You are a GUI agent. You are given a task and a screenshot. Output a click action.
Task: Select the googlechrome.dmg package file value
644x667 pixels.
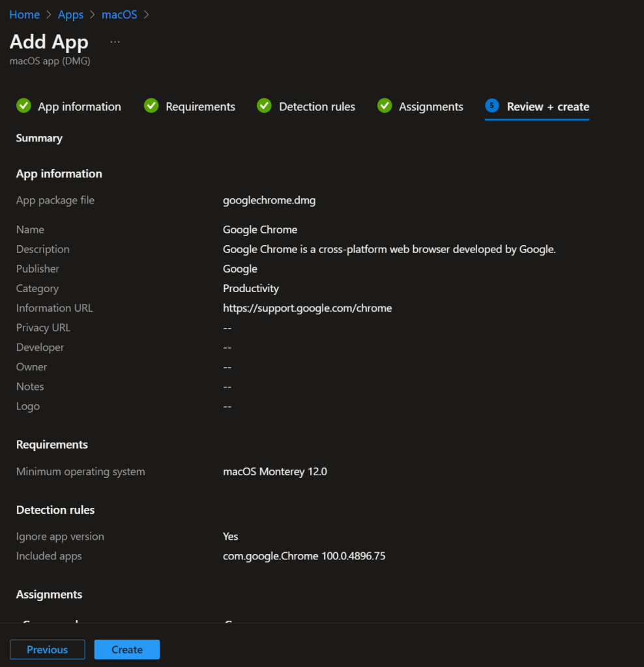[269, 200]
